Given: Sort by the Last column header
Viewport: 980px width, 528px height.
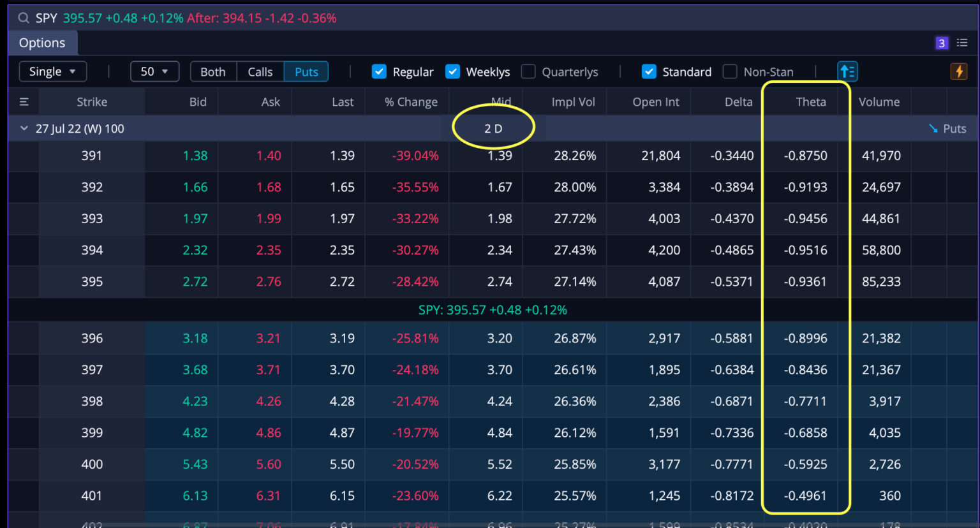Looking at the screenshot, I should click(x=343, y=102).
